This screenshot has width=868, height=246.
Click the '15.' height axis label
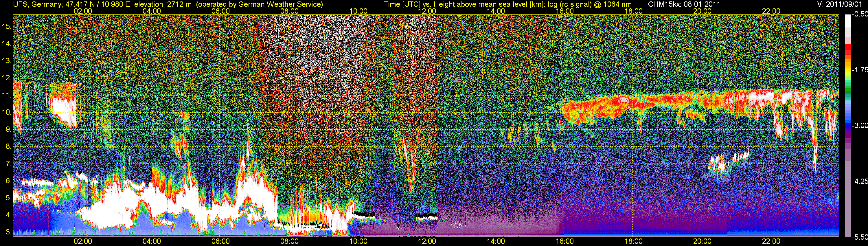[7, 26]
